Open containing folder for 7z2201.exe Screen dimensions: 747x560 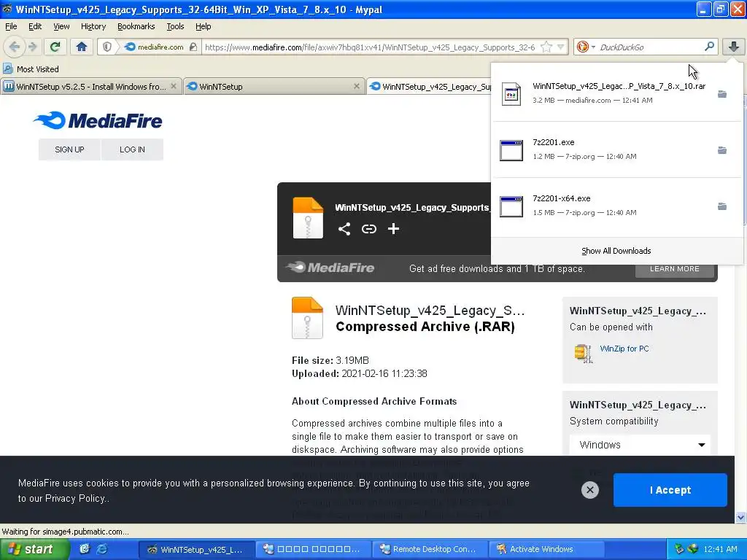(722, 150)
